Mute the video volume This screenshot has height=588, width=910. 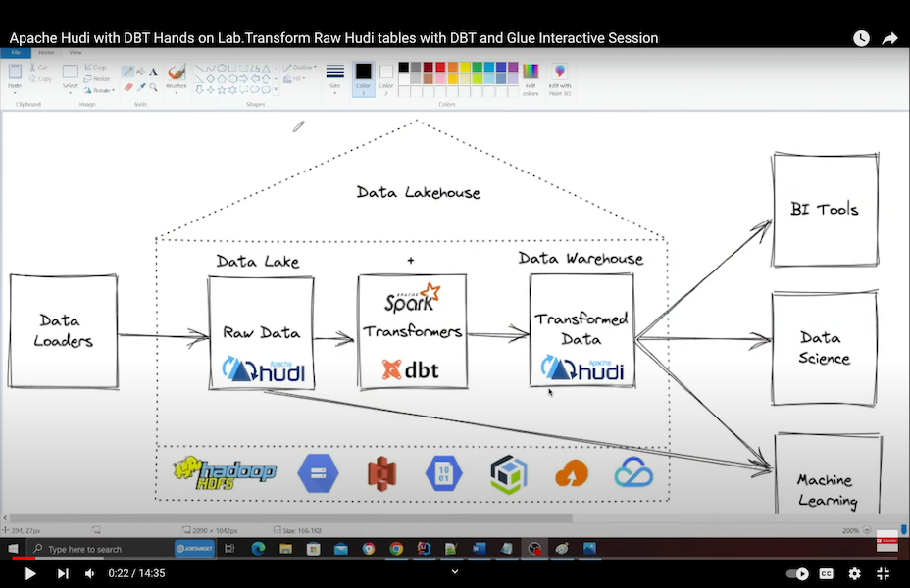(x=89, y=573)
